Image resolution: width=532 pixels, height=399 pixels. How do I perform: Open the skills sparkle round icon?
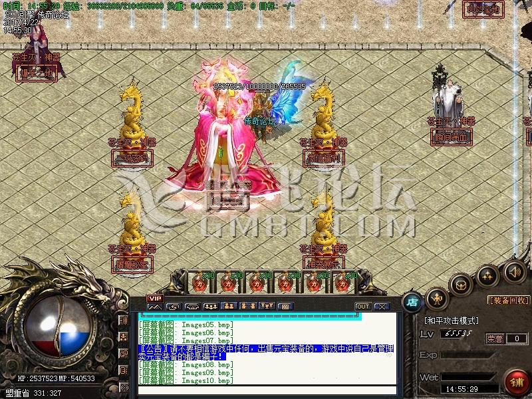click(488, 275)
